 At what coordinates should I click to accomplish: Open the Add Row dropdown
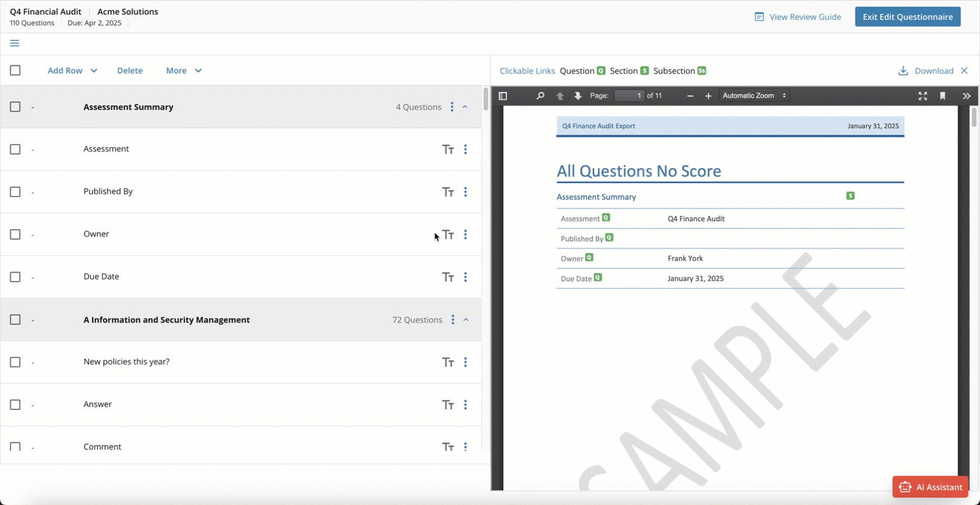point(72,71)
